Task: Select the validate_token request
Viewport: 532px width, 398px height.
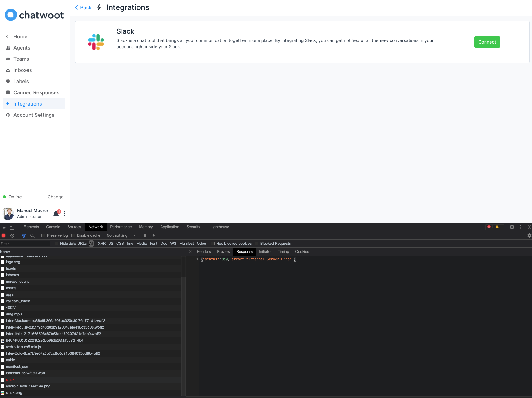Action: [91, 301]
